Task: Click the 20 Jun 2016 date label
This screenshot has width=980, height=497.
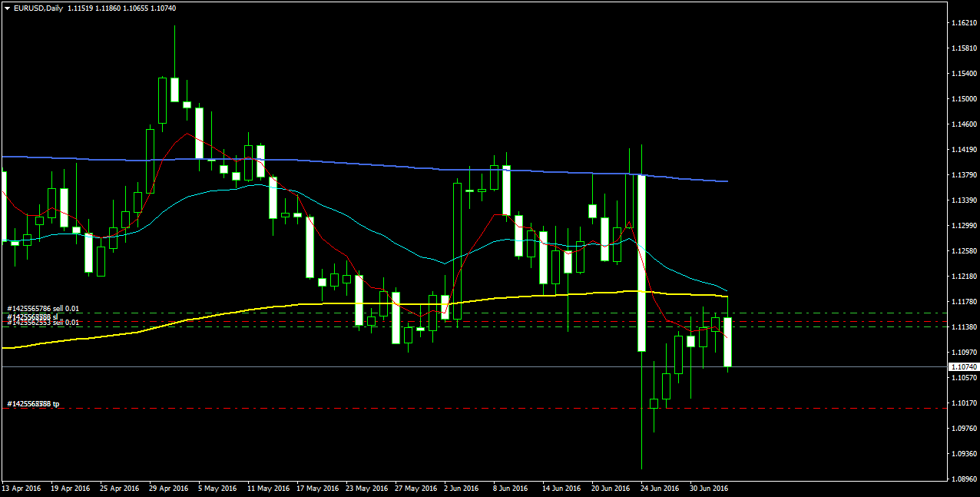Action: coord(611,489)
